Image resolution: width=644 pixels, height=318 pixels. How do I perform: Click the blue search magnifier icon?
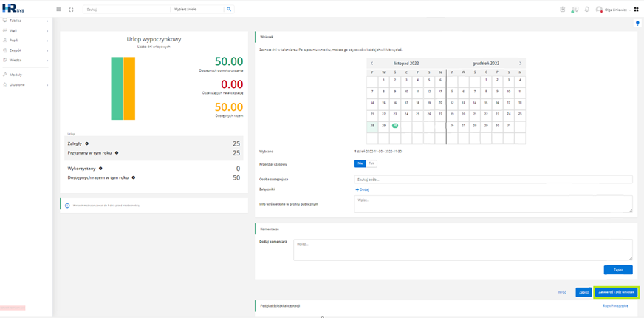pos(229,9)
